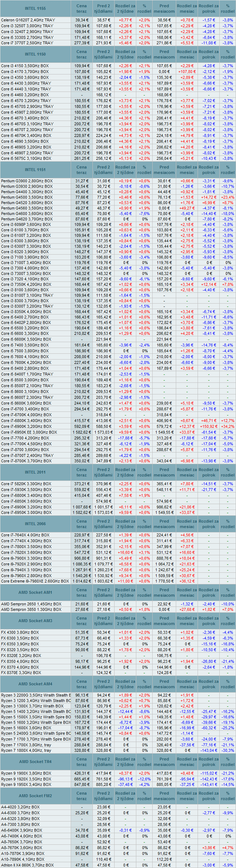
Task: Click the INTEL 1155 section header
Action: [x=36, y=8]
